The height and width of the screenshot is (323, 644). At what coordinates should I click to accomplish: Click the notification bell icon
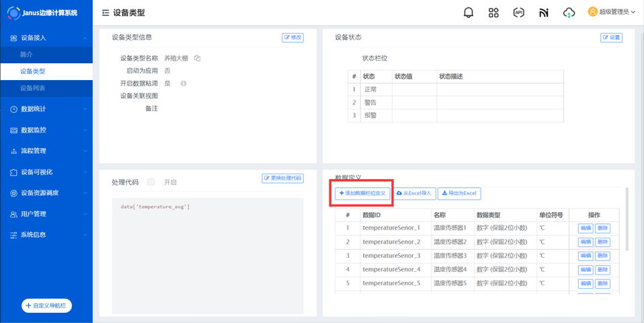469,12
